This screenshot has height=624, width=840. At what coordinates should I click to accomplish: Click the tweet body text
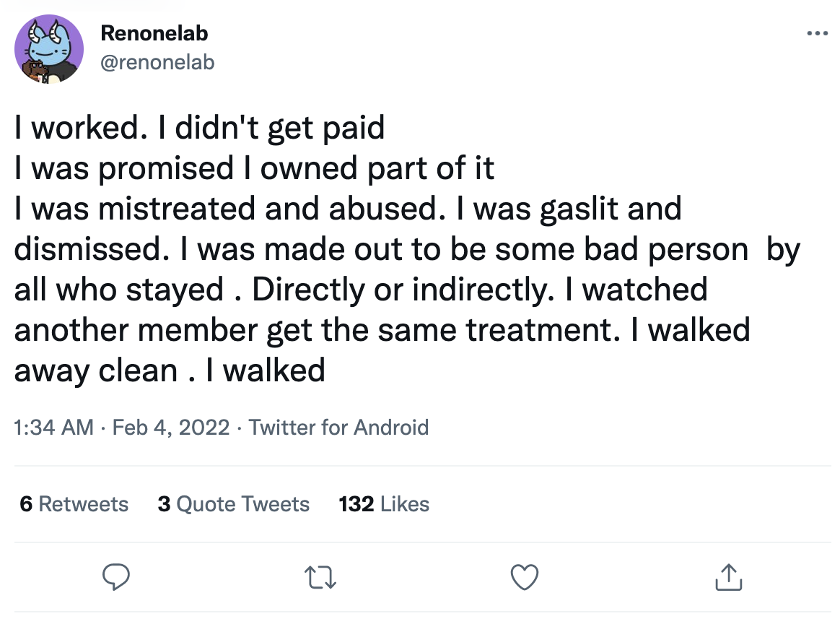tap(407, 248)
